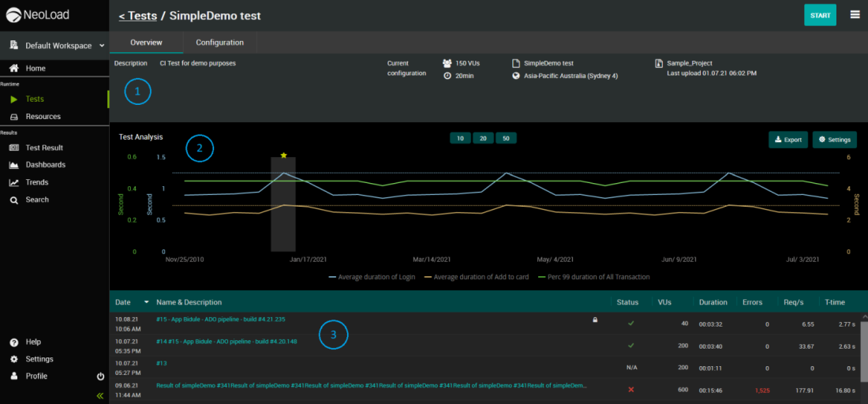The height and width of the screenshot is (404, 868).
Task: Expand the Default Workspace dropdown
Action: [x=100, y=46]
